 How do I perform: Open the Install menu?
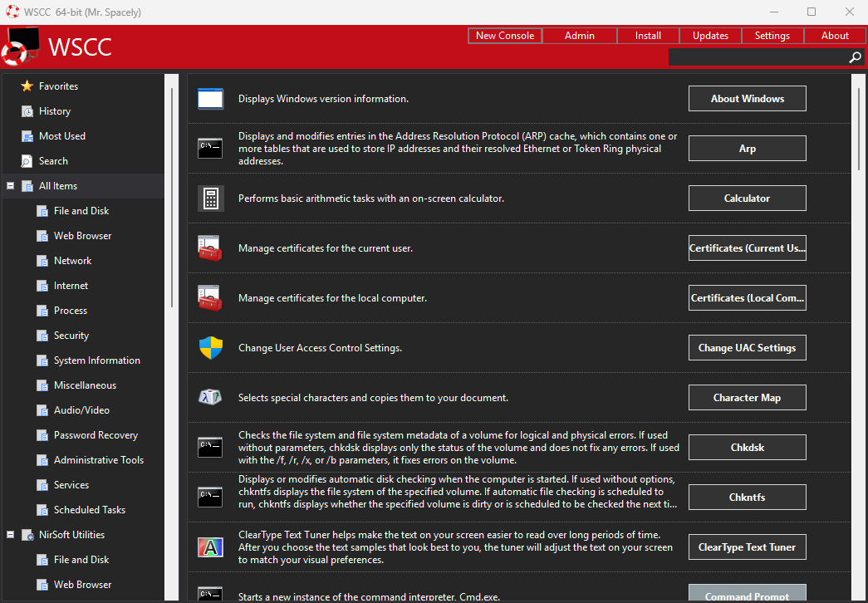648,36
